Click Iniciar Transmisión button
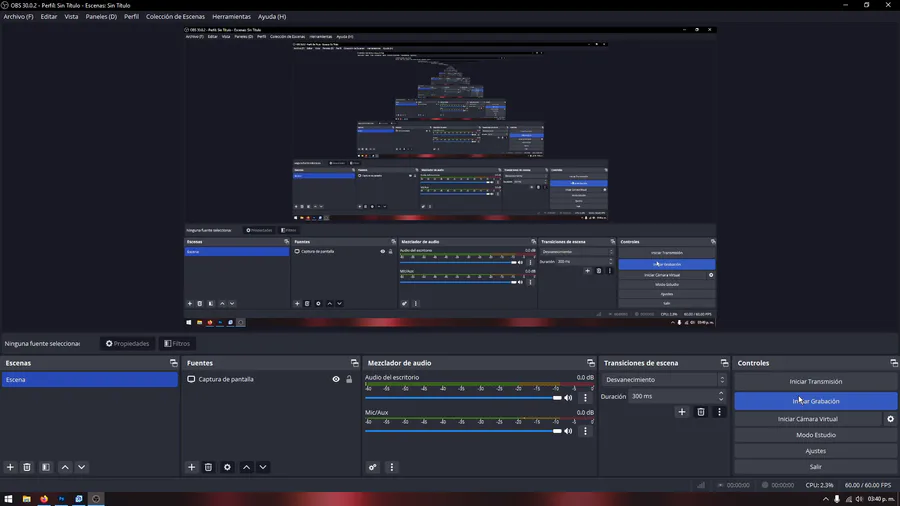The width and height of the screenshot is (900, 506). point(816,382)
